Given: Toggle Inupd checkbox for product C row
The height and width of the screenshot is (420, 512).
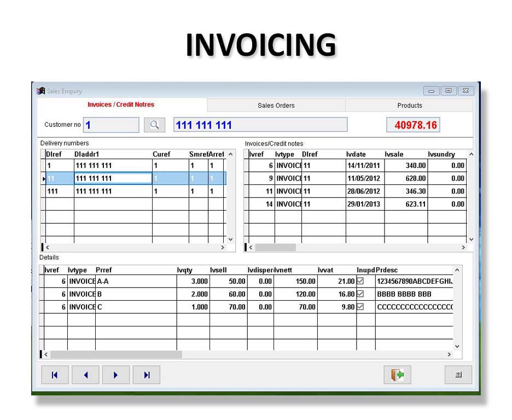Looking at the screenshot, I should click(x=360, y=307).
